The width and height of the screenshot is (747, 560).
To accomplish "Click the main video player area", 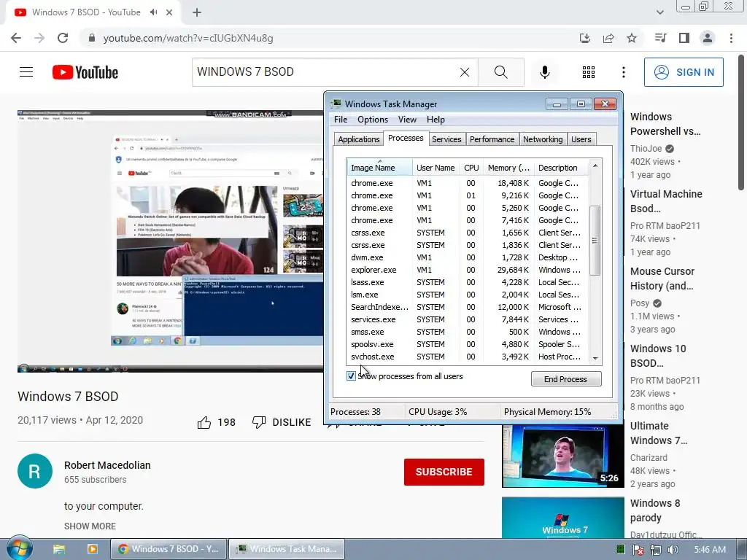I will pos(171,241).
